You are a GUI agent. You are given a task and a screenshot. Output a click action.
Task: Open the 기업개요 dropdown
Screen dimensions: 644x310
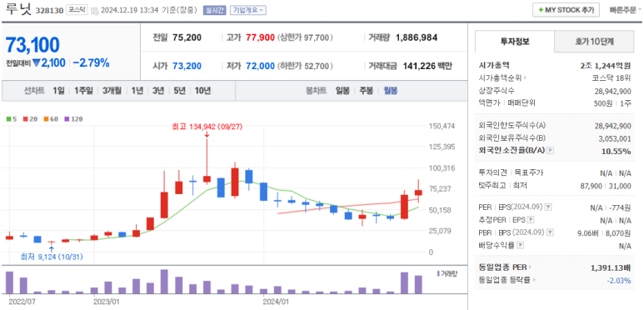click(248, 10)
